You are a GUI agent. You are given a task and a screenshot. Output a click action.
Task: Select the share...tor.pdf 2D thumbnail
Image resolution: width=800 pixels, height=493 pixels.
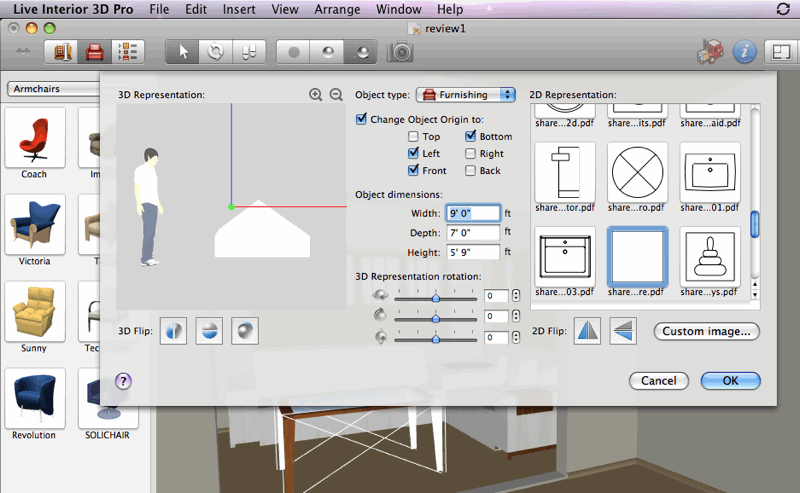[565, 173]
